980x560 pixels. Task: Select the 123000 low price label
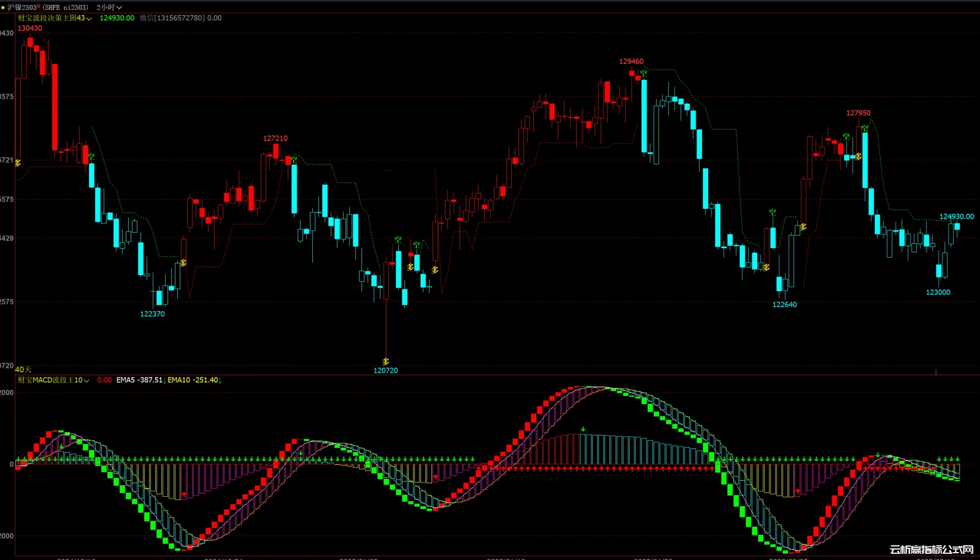click(x=938, y=292)
